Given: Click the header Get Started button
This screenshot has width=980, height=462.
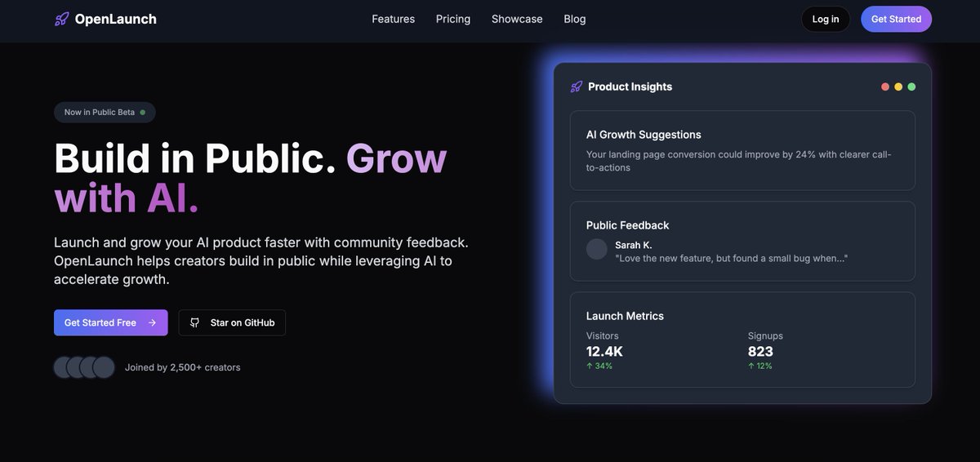Looking at the screenshot, I should coord(896,19).
